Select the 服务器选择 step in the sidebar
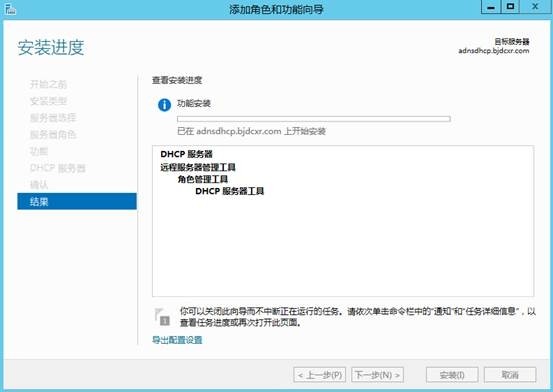Viewport: 553px width, 392px height. [53, 118]
